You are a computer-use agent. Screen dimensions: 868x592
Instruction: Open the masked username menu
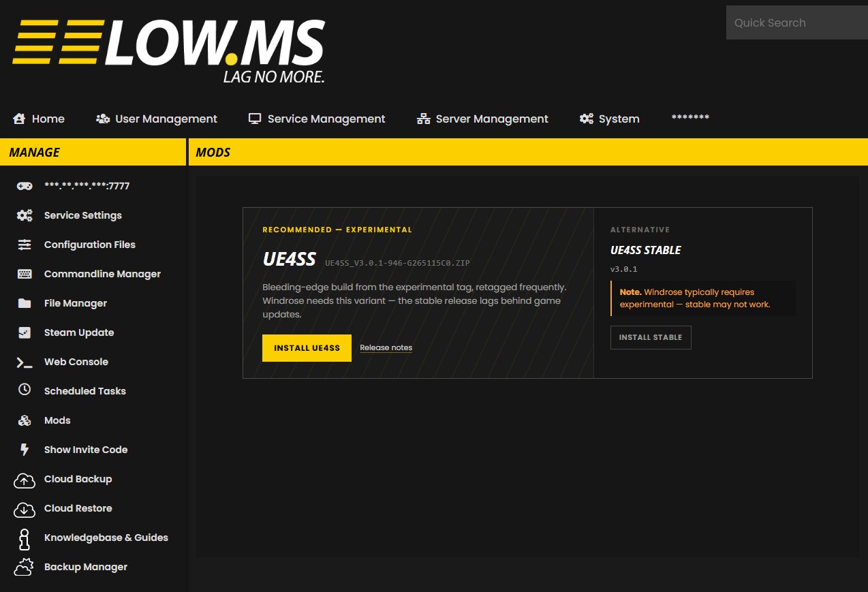coord(690,118)
